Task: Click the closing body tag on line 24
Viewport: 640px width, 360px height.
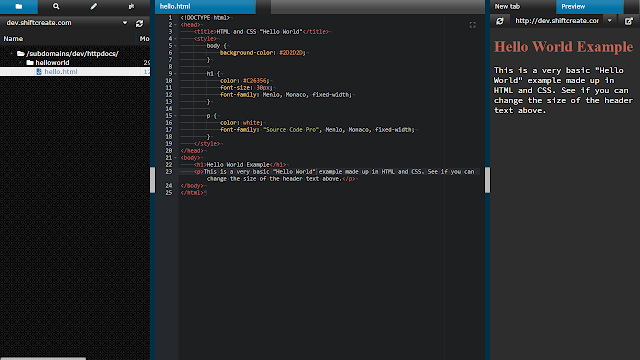Action: point(192,186)
